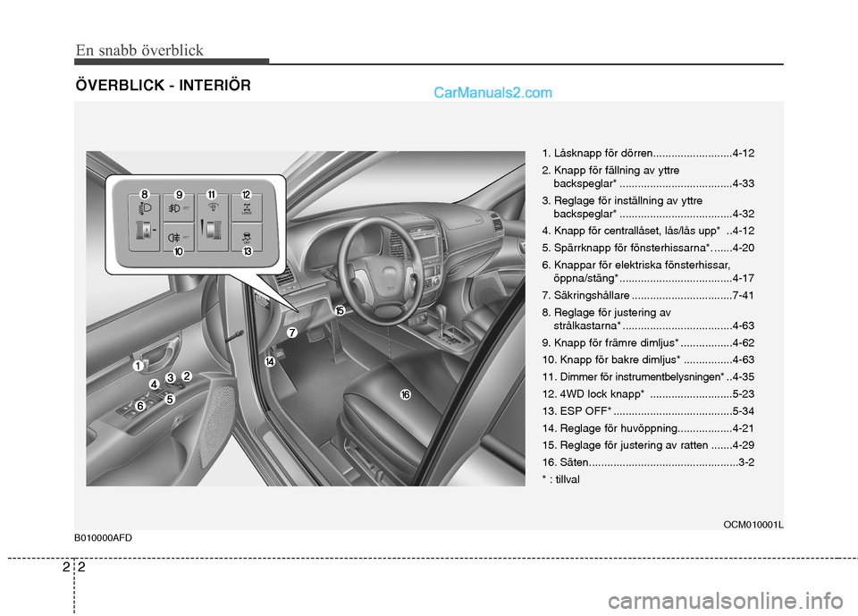Click the instrument dimmer icon under callout 11
Screen dimensions: 858x616
coord(213,207)
